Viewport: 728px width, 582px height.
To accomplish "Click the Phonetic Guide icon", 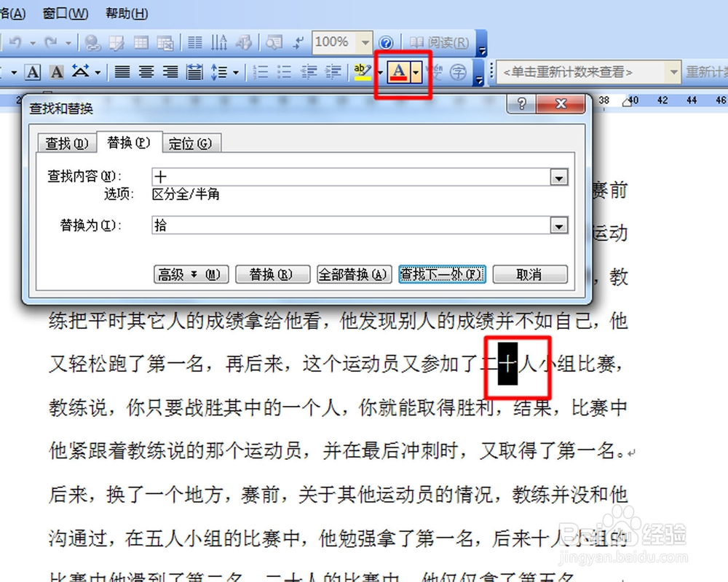I will [435, 72].
